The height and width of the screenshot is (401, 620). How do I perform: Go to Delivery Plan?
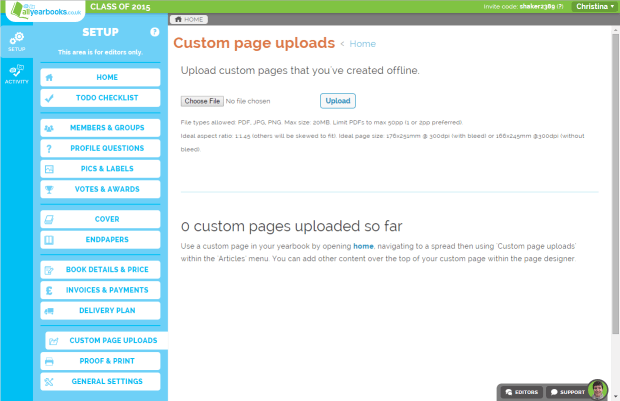[100, 311]
